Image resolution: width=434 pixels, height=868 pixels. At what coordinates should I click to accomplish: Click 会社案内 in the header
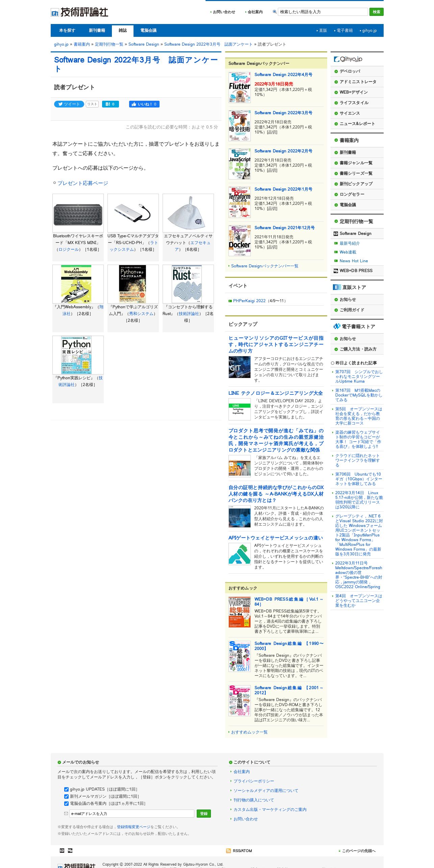tap(255, 12)
